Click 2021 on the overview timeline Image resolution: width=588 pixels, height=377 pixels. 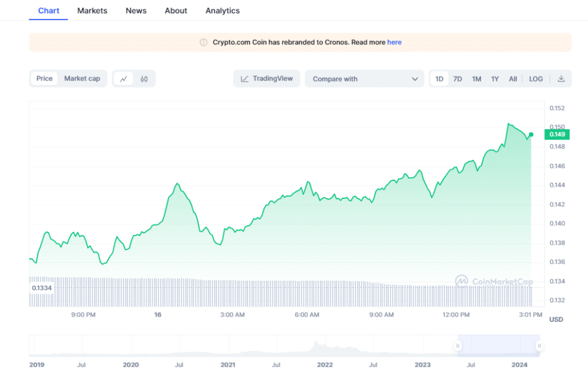(x=228, y=365)
